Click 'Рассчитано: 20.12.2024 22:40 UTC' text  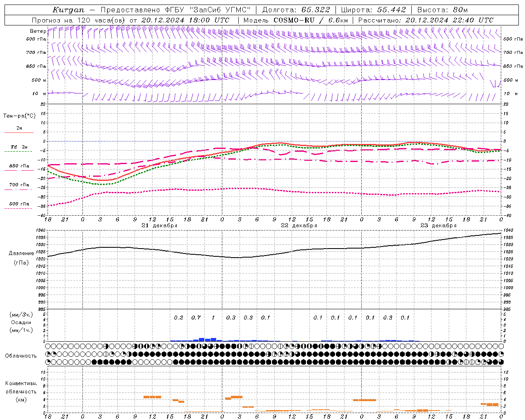tap(426, 20)
